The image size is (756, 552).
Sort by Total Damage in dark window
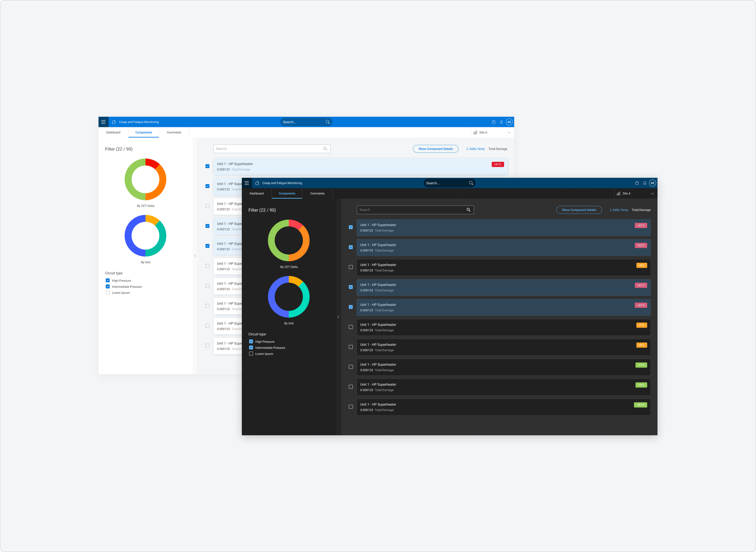[x=641, y=210]
